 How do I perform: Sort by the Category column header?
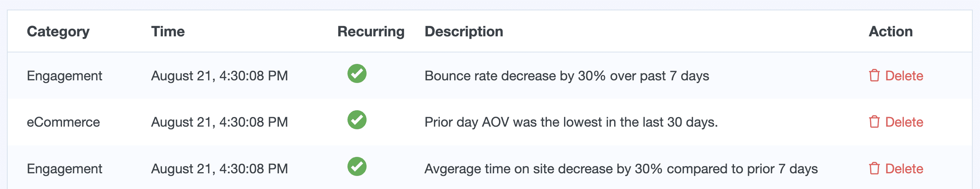(58, 31)
